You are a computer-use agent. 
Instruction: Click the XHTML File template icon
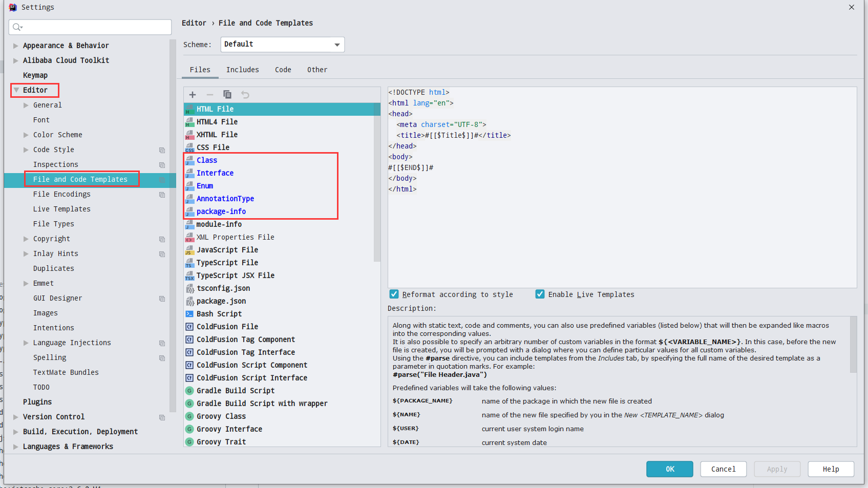[189, 135]
